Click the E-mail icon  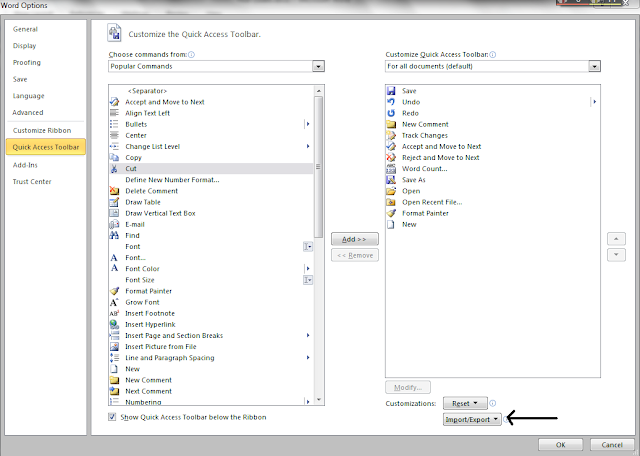(x=114, y=224)
